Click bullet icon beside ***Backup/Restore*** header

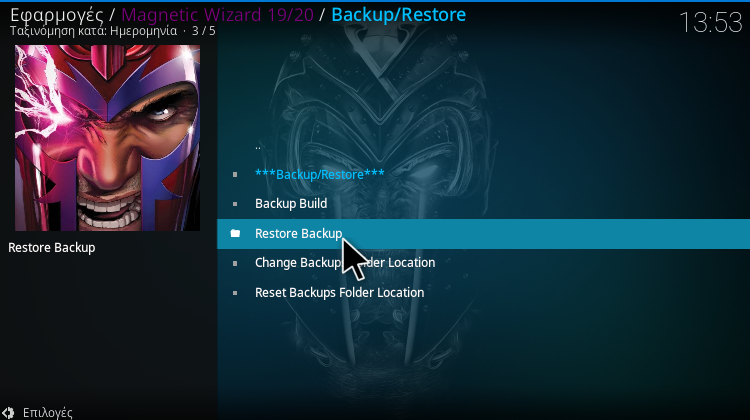click(235, 175)
